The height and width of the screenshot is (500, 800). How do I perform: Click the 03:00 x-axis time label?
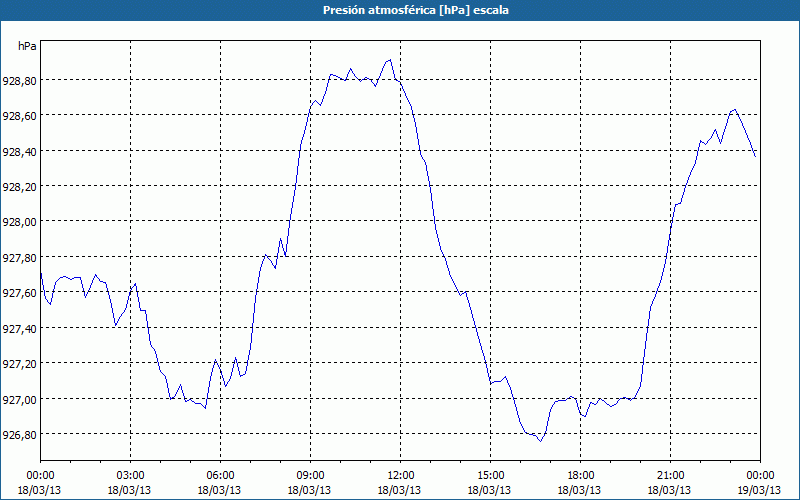131,476
